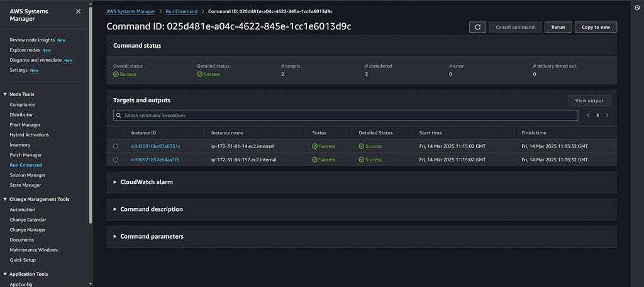Collapse the Change Management Tools group
Screen dimensions: 644x287
point(5,199)
